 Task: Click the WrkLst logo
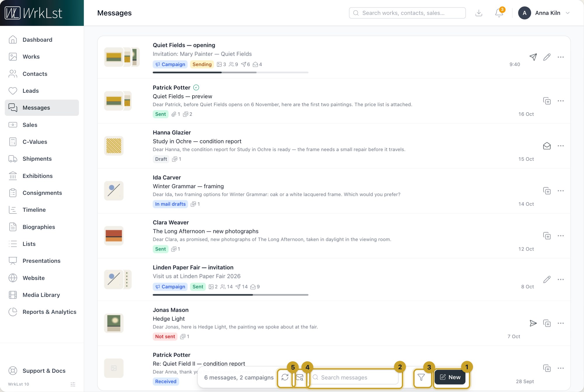[34, 13]
